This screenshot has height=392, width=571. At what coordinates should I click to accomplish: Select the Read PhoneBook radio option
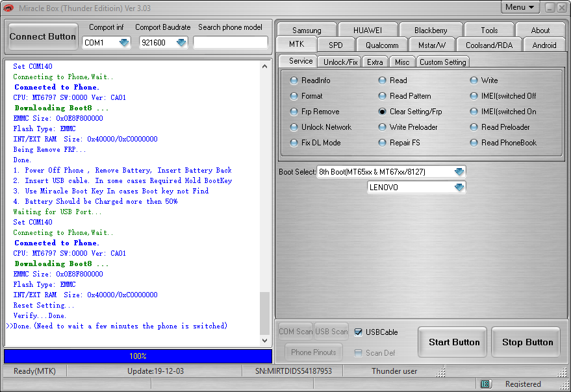[x=474, y=143]
